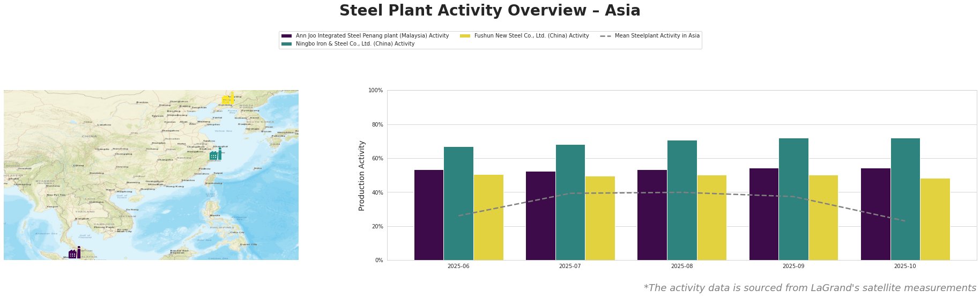The width and height of the screenshot is (980, 297).
Task: Click the 100% y-axis tick label
Action: [x=375, y=91]
